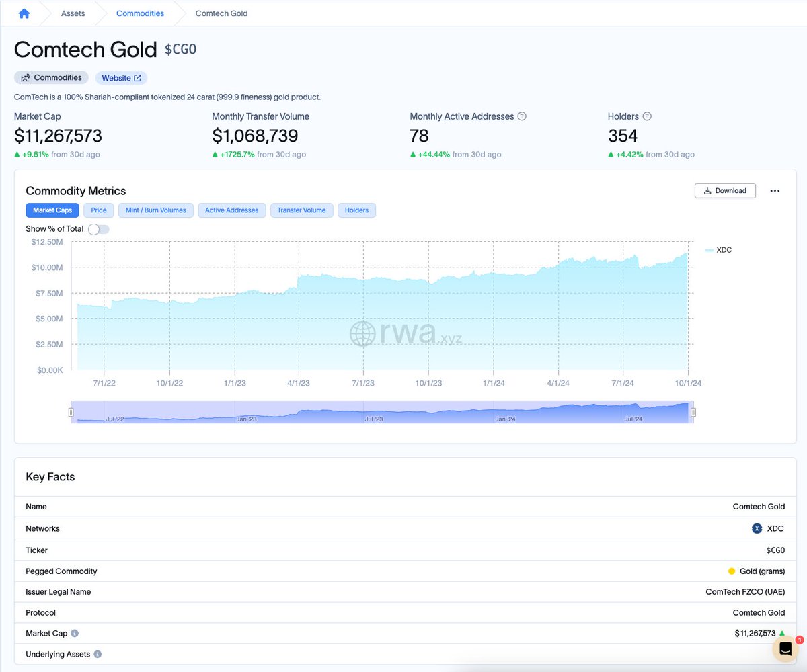Click the left range slider handle
The width and height of the screenshot is (807, 672).
tap(71, 412)
